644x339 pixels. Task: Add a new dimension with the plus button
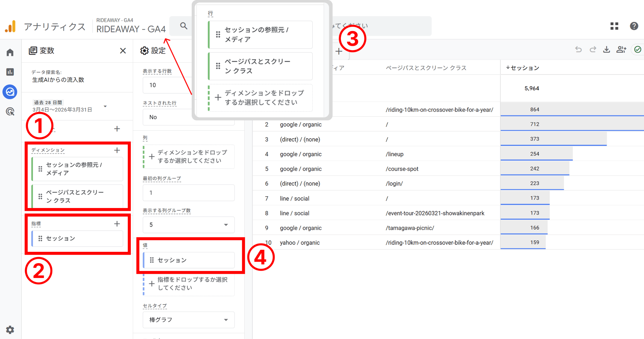click(117, 150)
